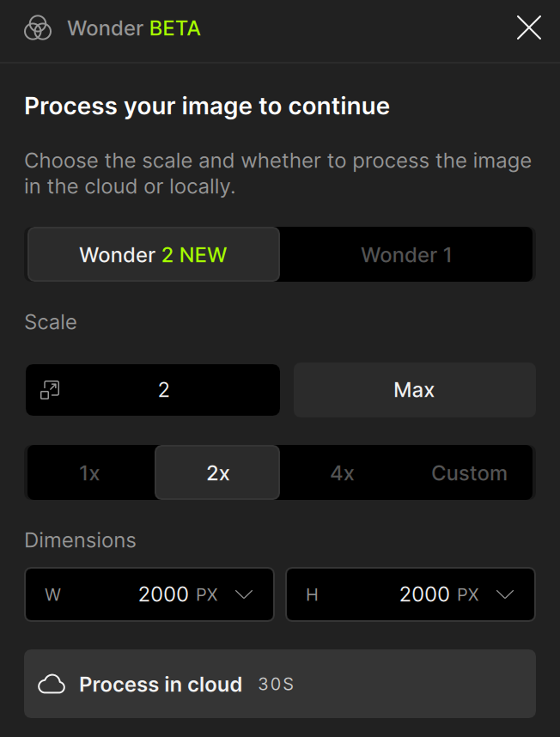Click the width value 2000
560x737 pixels.
pyautogui.click(x=163, y=594)
